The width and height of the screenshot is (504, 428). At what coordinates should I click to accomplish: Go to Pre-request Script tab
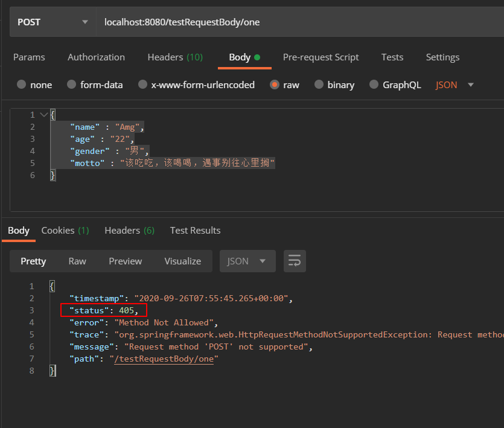[x=321, y=57]
